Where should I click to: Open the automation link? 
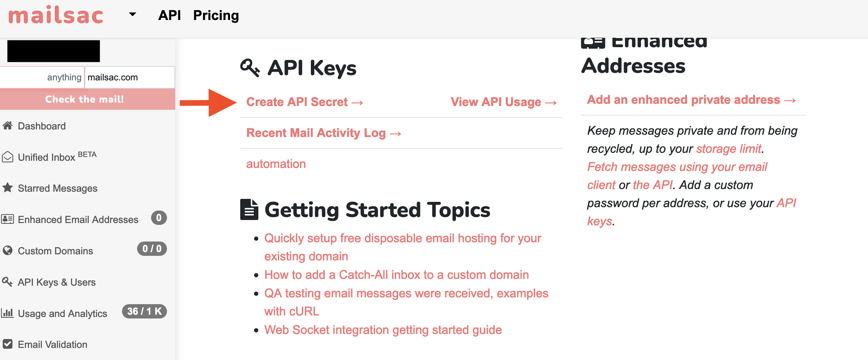click(275, 163)
